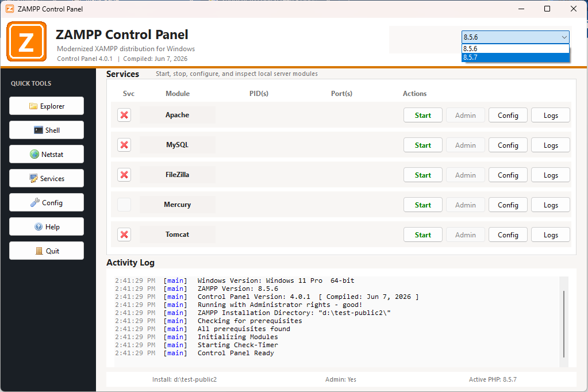588x392 pixels.
Task: Click Admin in the Apache row
Action: [466, 115]
